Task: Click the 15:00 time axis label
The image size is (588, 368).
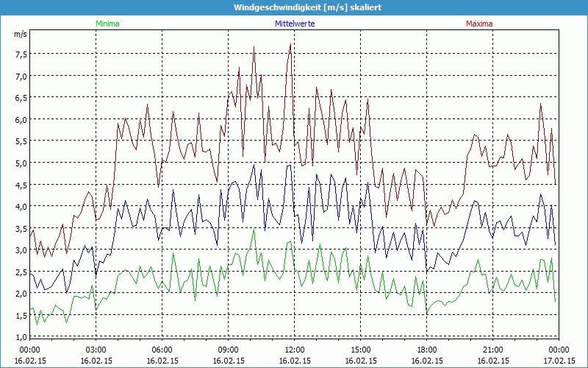Action: point(360,350)
